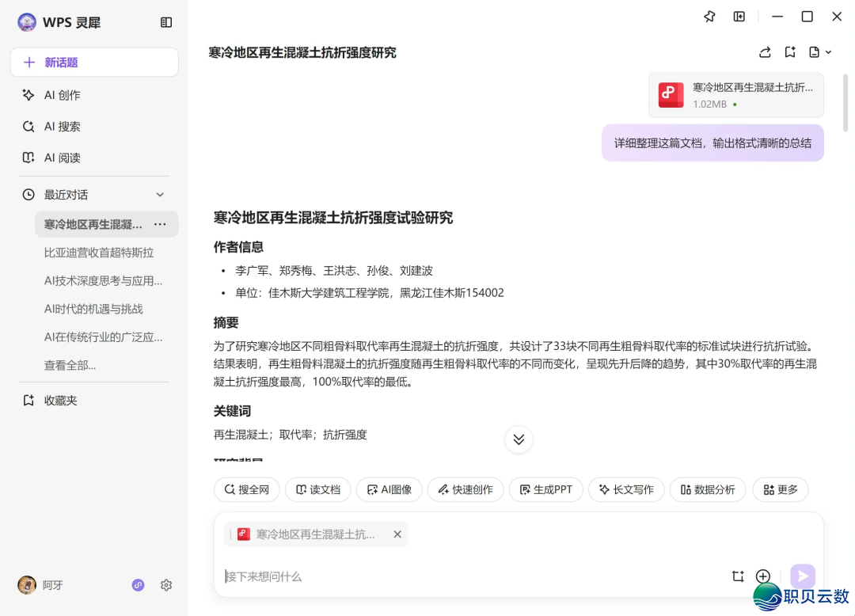Click the message input field
This screenshot has width=855, height=616.
(475, 576)
